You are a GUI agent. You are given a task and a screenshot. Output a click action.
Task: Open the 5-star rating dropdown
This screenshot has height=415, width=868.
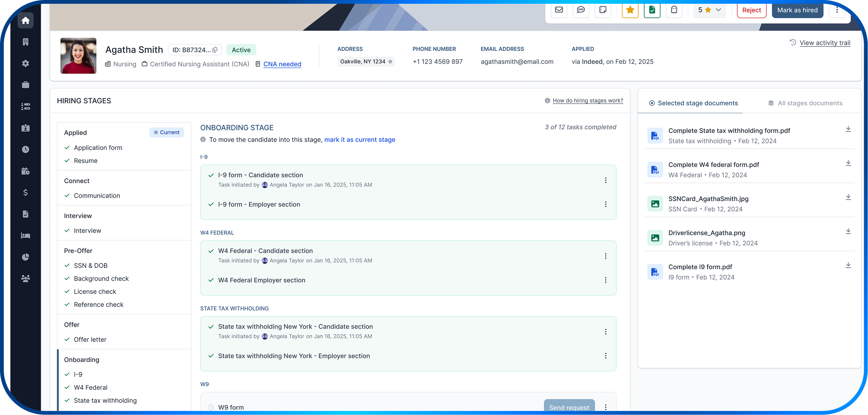709,10
